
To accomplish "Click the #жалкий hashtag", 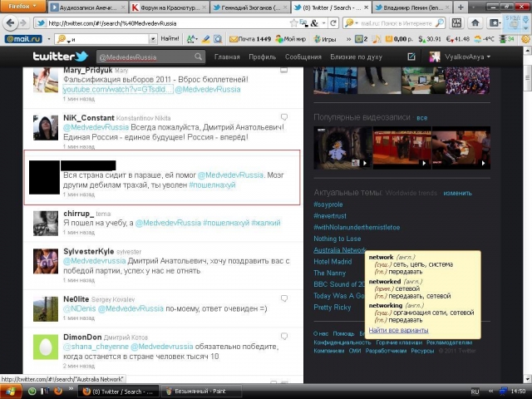I will 266,223.
